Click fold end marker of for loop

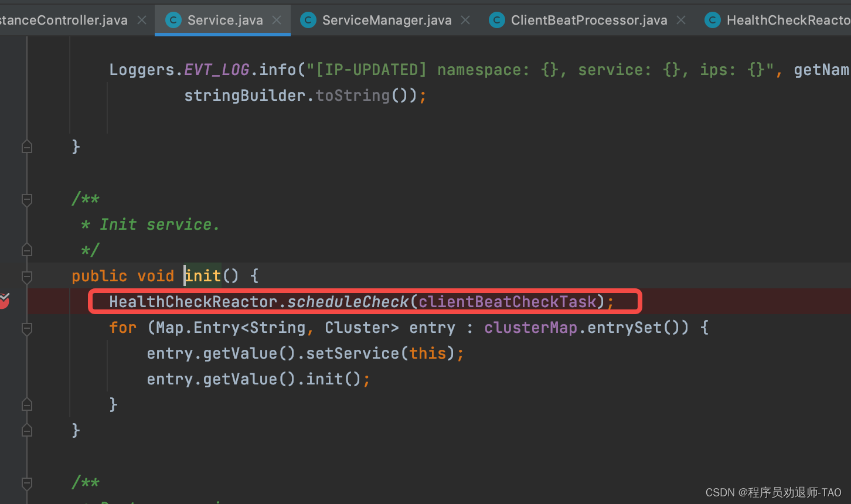click(27, 404)
